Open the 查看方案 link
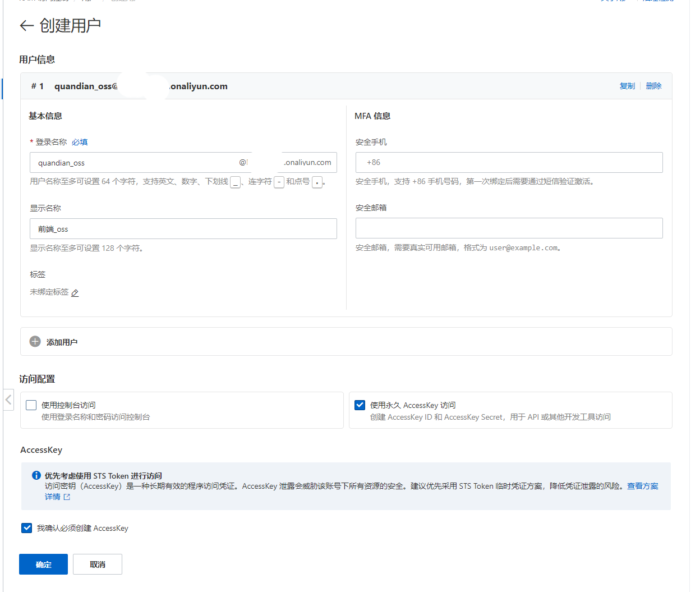Viewport: 700px width, 592px height. coord(643,486)
